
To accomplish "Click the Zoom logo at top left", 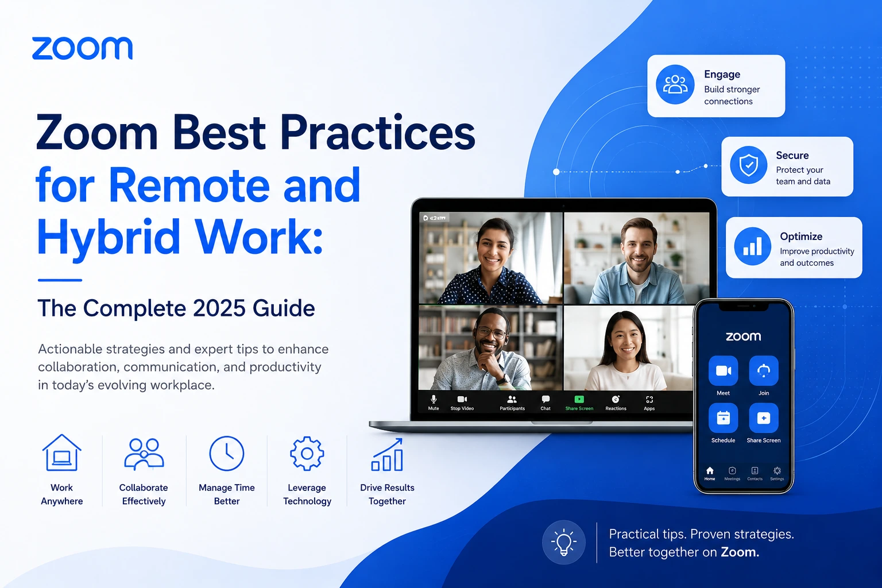I will click(82, 49).
